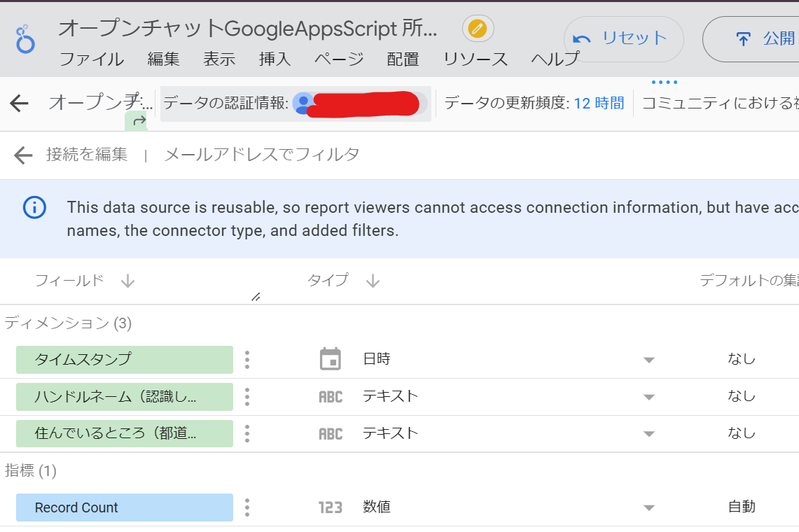This screenshot has width=799, height=532.
Task: Open the type dropdown for タイムスタンプ field
Action: (651, 359)
